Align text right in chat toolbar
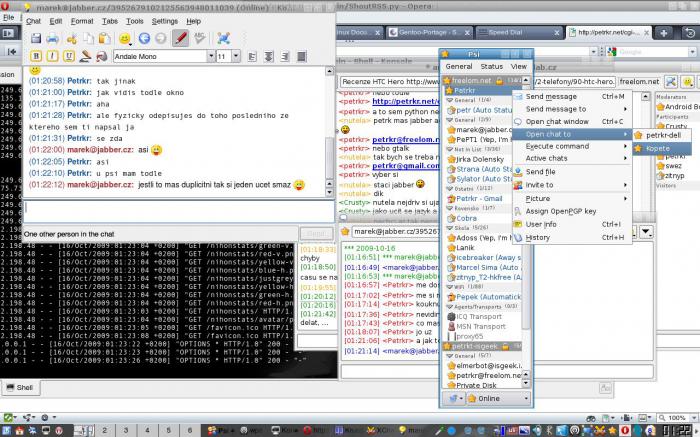The height and width of the screenshot is (437, 700). coord(285,57)
